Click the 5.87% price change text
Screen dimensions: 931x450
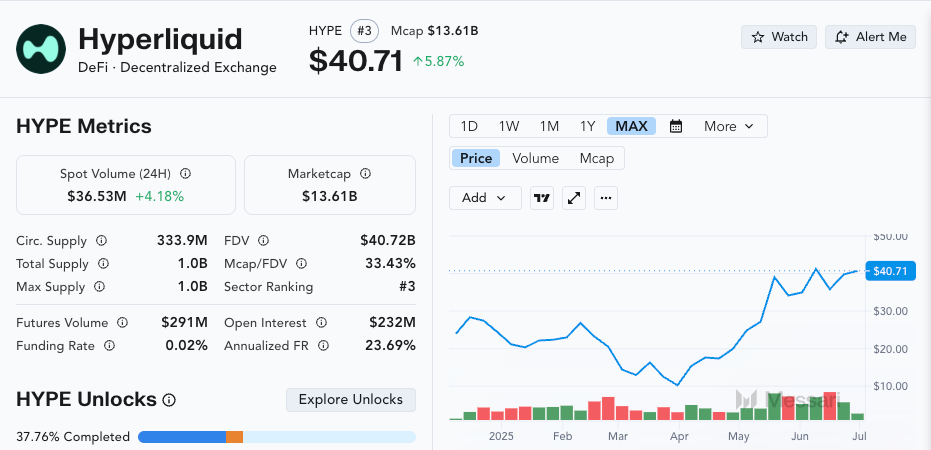click(438, 61)
